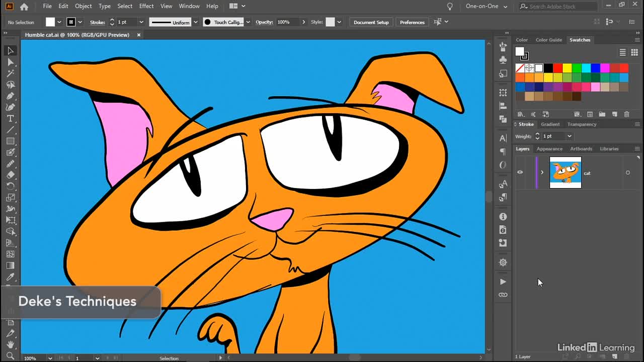644x362 pixels.
Task: Click the Delete Swatch trash icon
Action: point(627,114)
